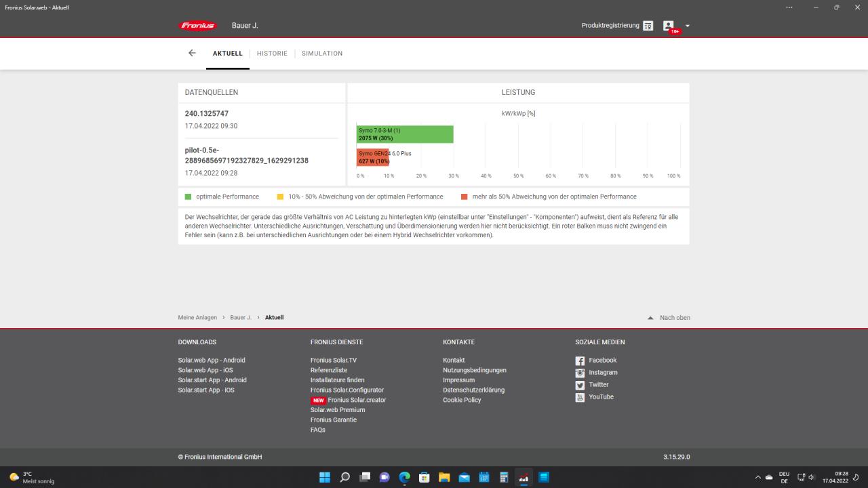The image size is (868, 488).
Task: Open clock and date 09:28 in tray
Action: coord(835,478)
